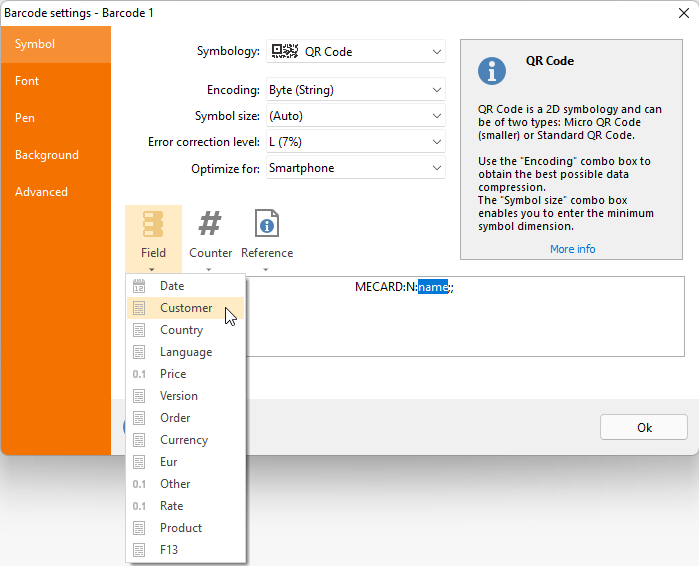
Task: Click the Field database icon
Action: tap(153, 224)
